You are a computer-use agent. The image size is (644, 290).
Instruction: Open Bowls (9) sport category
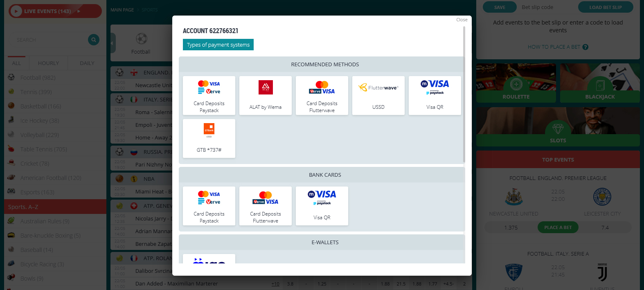55,279
